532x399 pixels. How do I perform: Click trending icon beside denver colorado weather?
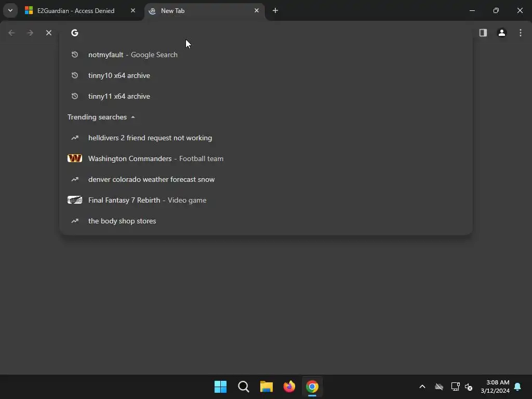75,179
